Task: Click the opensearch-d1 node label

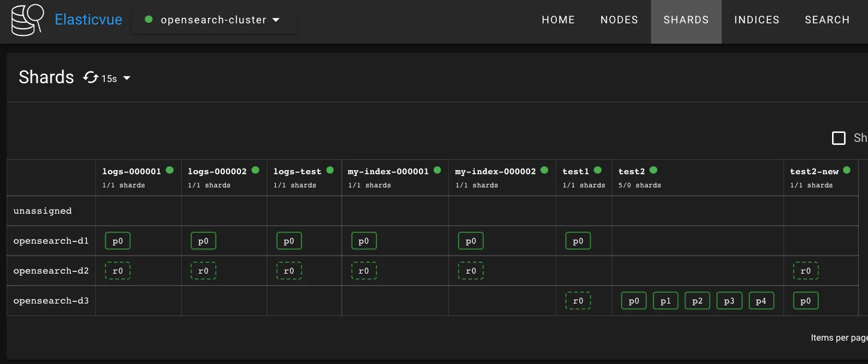Action: (x=51, y=241)
